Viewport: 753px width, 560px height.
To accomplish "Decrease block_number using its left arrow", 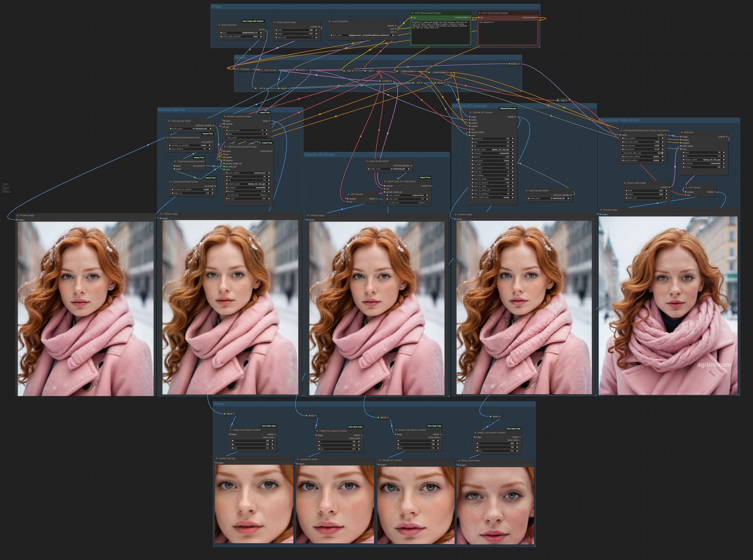I will click(623, 138).
